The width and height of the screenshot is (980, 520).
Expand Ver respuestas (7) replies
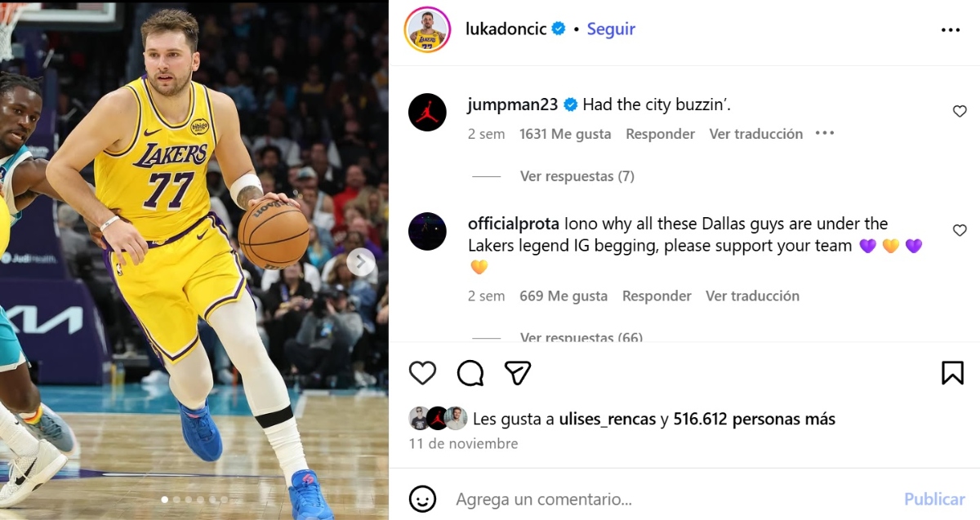[577, 176]
